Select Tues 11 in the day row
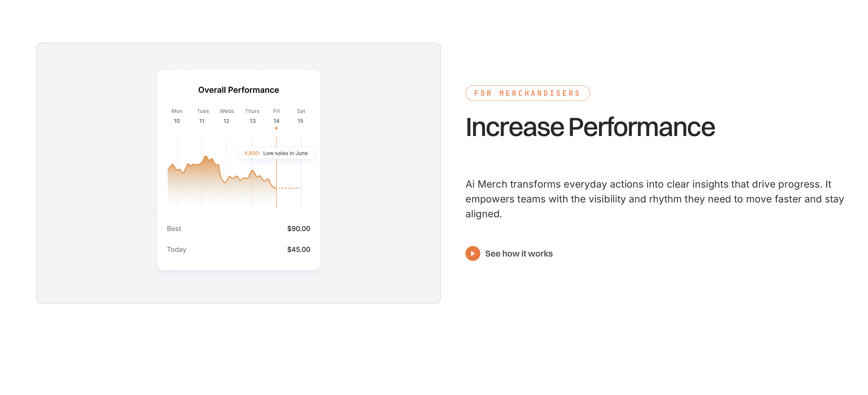The image size is (868, 395). click(x=202, y=116)
